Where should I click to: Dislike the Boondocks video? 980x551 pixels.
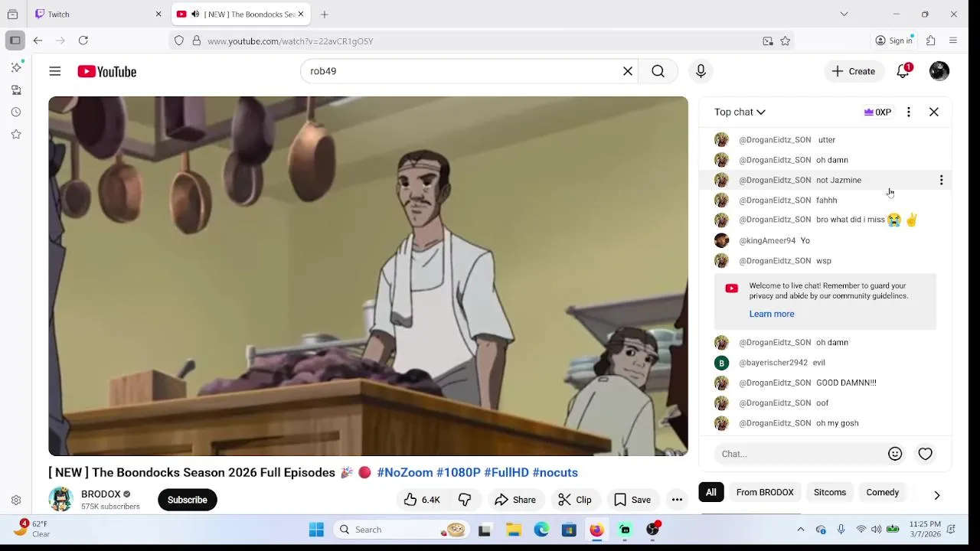(464, 500)
